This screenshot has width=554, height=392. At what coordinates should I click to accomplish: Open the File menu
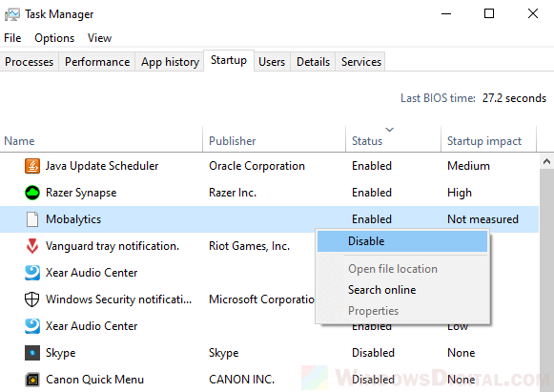[x=12, y=38]
